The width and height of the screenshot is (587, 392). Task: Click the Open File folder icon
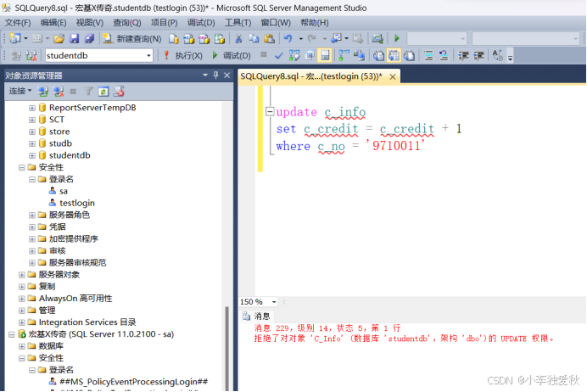point(59,38)
